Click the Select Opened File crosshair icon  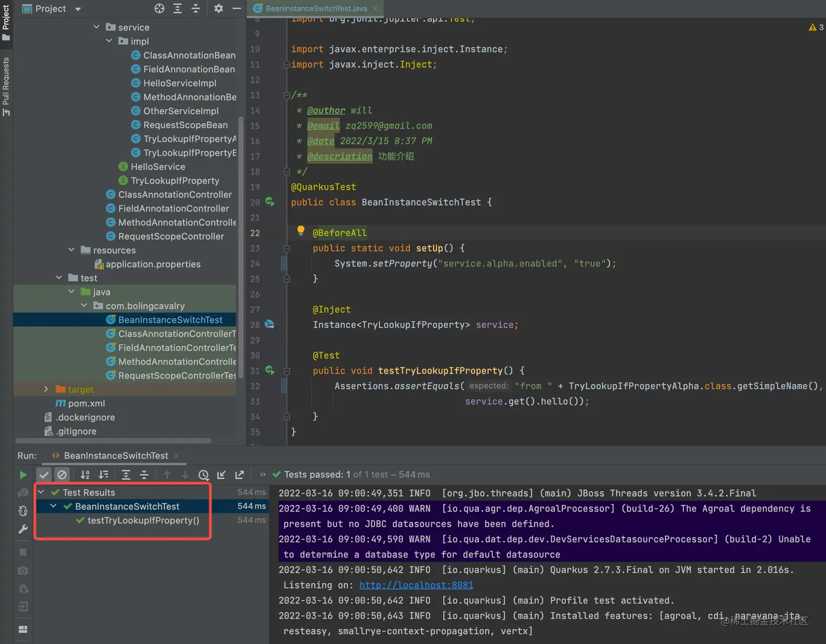[159, 8]
